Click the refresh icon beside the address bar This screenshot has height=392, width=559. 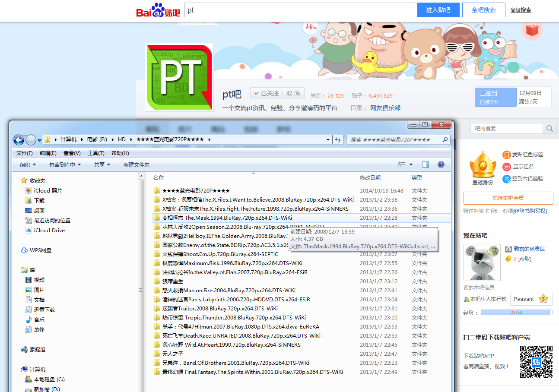point(338,140)
